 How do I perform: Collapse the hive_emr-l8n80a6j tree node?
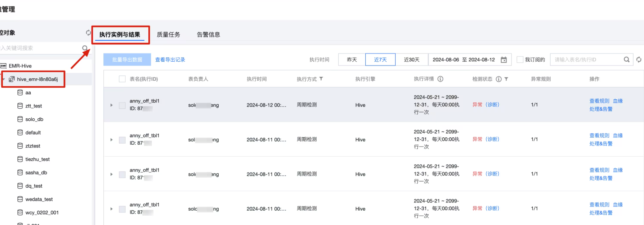tap(3, 80)
